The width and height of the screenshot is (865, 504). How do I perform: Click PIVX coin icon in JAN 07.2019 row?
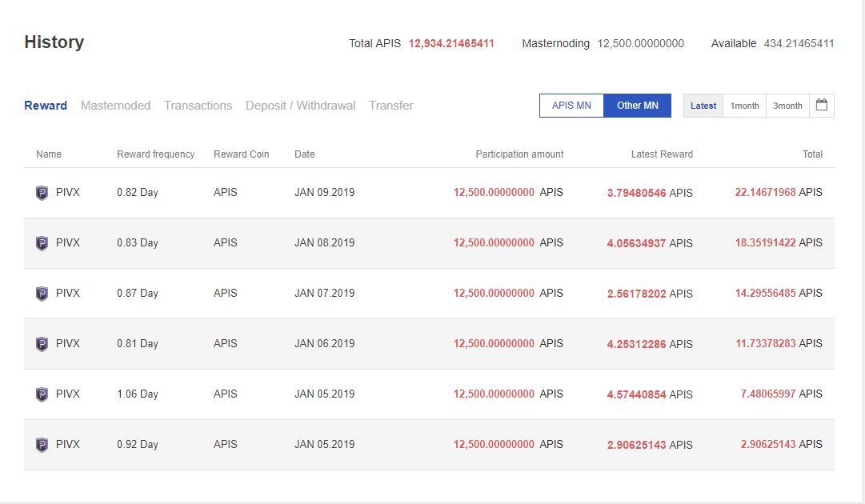pos(42,294)
